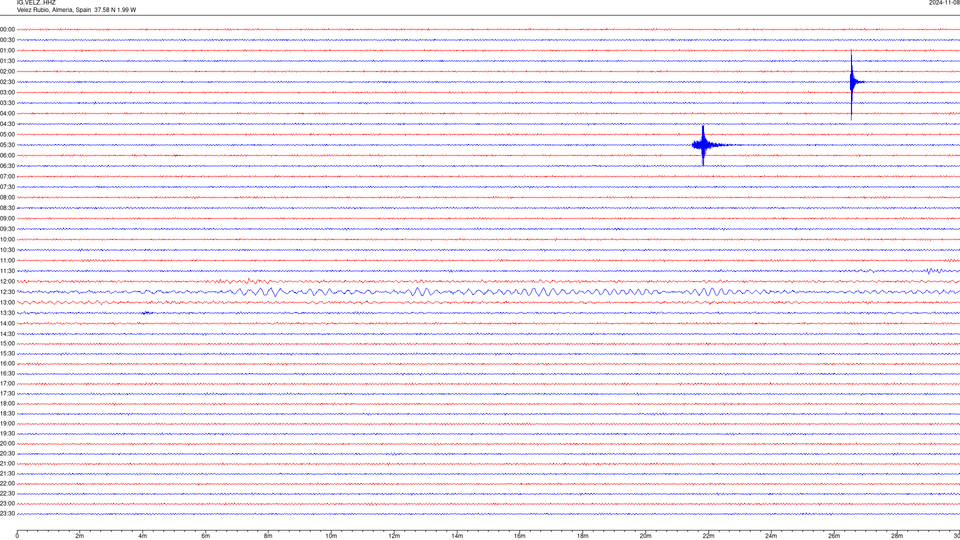Click the 20:00 time label
The image size is (960, 540).
pyautogui.click(x=7, y=444)
